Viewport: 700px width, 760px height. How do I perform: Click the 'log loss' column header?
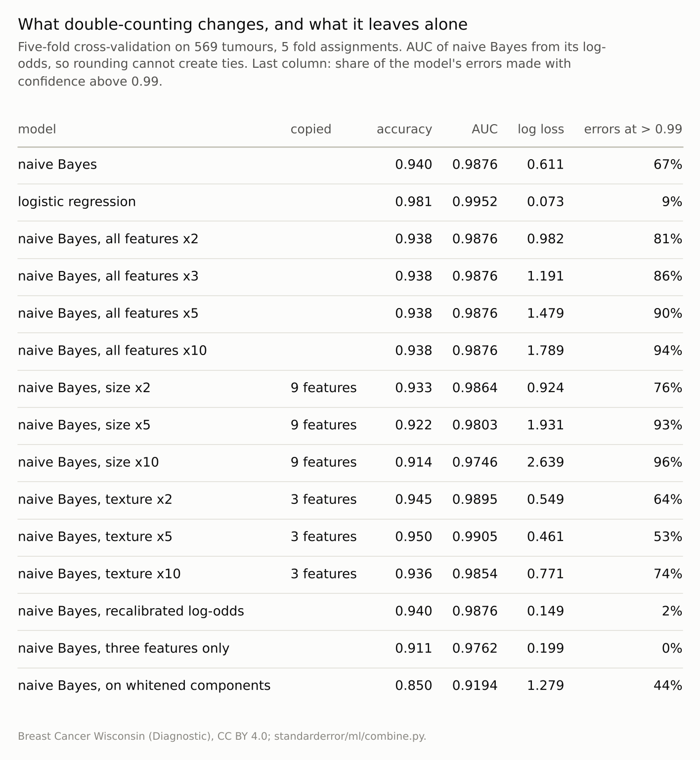(541, 129)
